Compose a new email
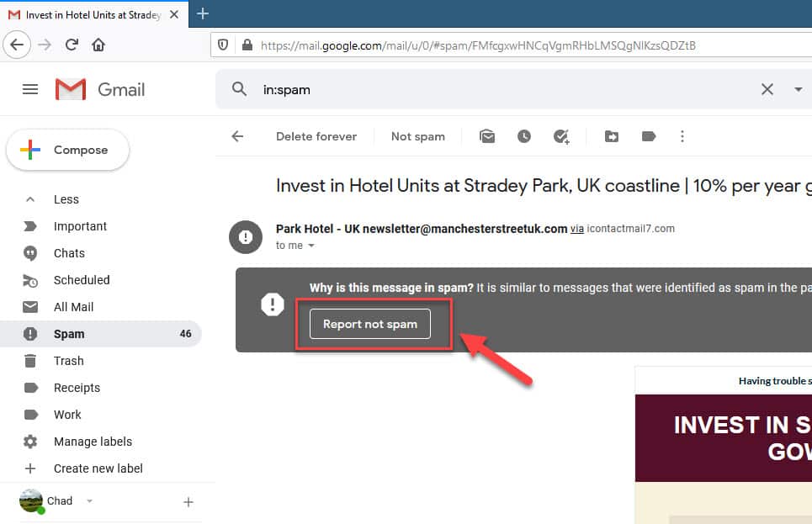The height and width of the screenshot is (524, 812). [x=67, y=150]
